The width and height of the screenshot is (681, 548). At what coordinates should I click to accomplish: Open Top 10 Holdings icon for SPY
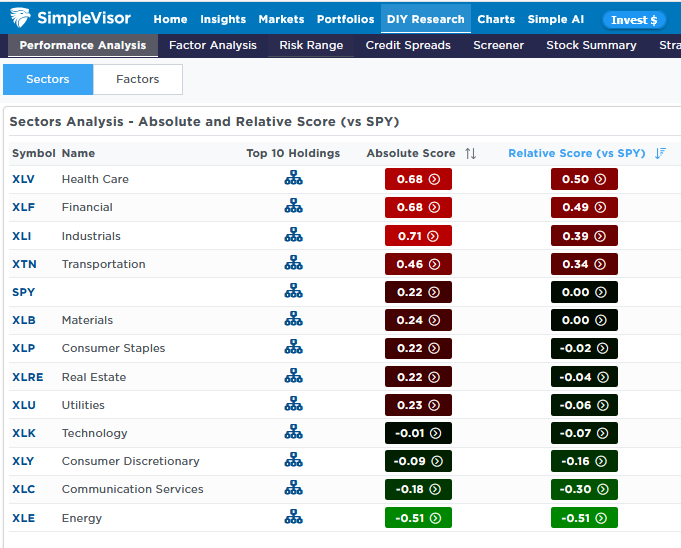[x=294, y=291]
